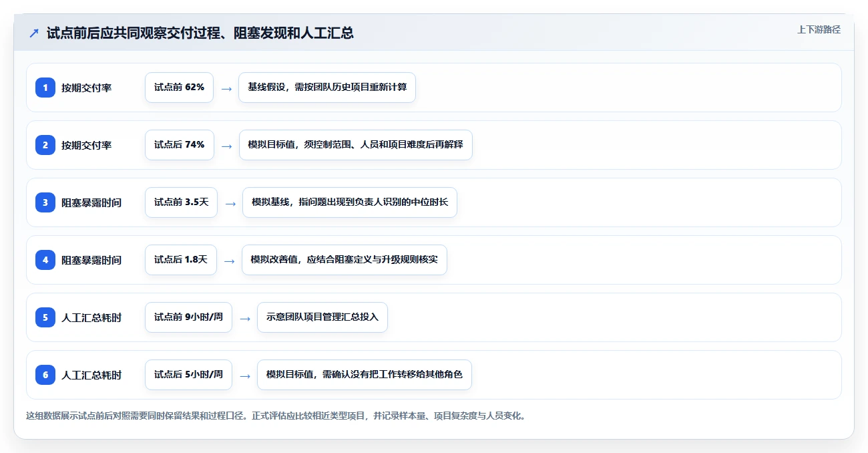This screenshot has width=868, height=453.
Task: Click note 模拟目标值，须控制范围、人员和项目难度后再解释
Action: (x=356, y=145)
